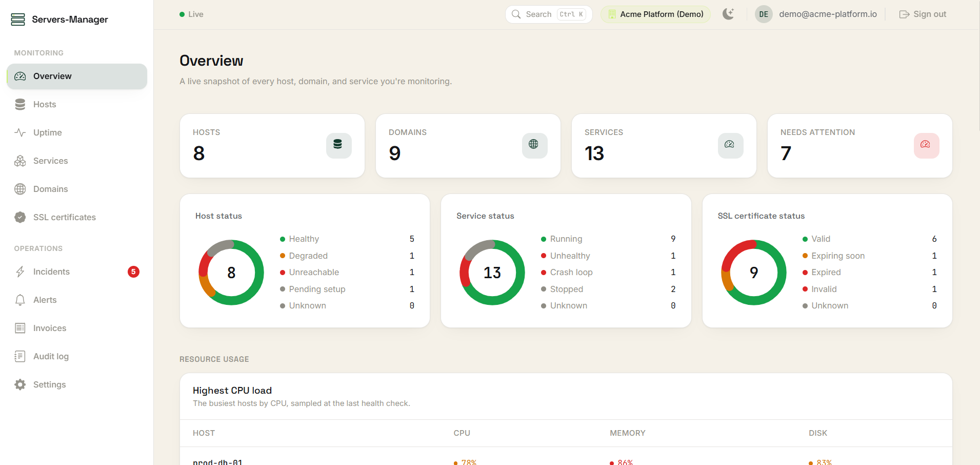Click the Live status indicator
The image size is (980, 465).
(x=191, y=14)
